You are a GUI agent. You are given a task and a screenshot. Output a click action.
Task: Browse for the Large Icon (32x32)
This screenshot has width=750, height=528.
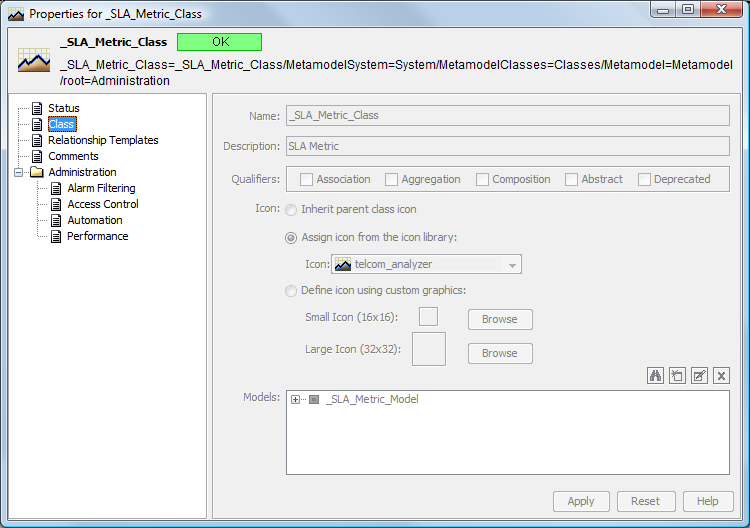(x=500, y=353)
